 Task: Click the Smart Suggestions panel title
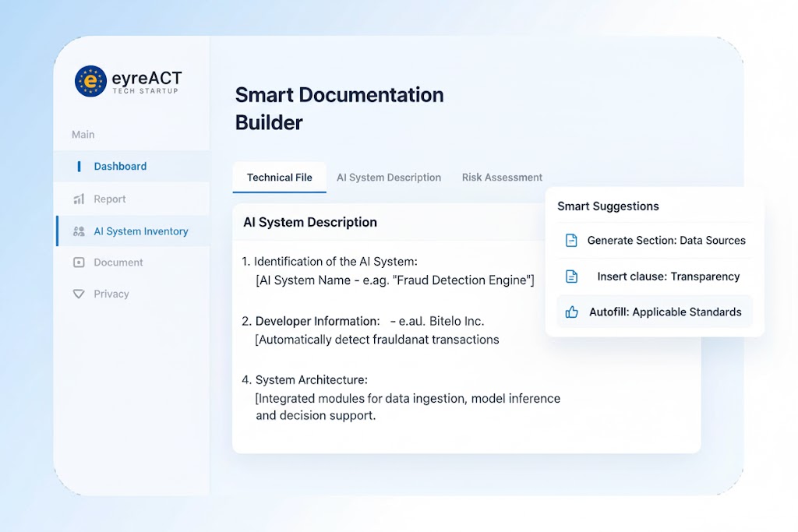click(607, 206)
